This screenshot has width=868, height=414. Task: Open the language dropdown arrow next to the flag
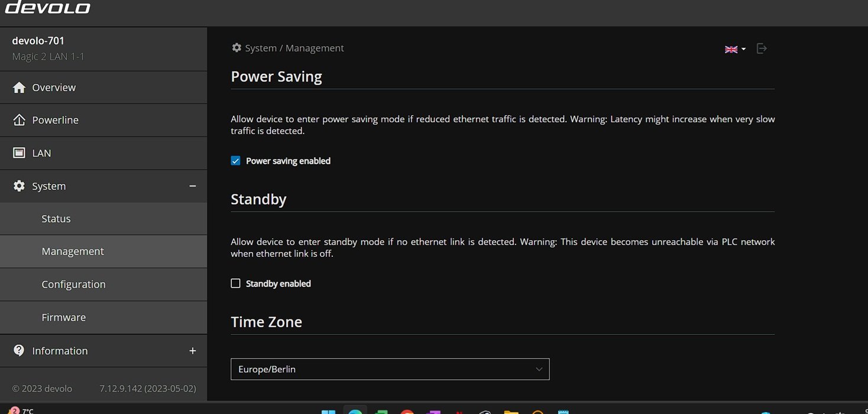[x=743, y=49]
